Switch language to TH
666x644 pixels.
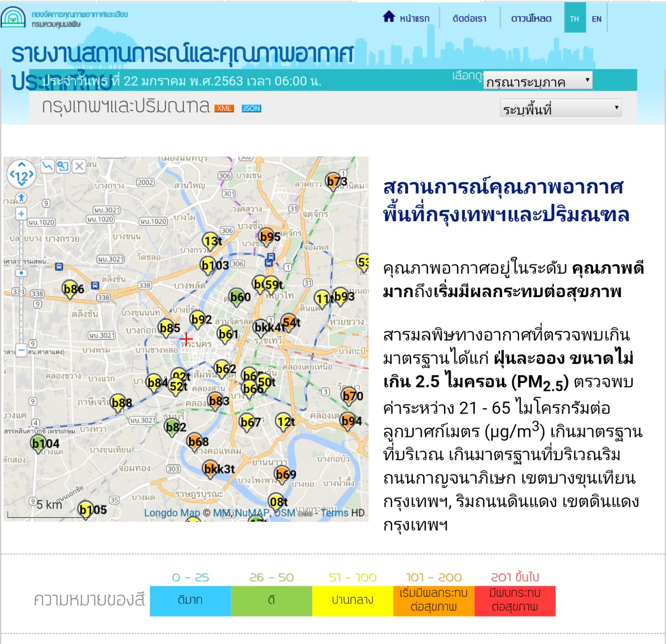[575, 18]
